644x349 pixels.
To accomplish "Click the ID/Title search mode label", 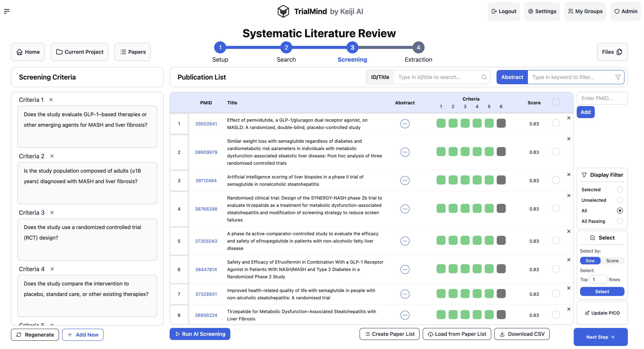I will [380, 77].
